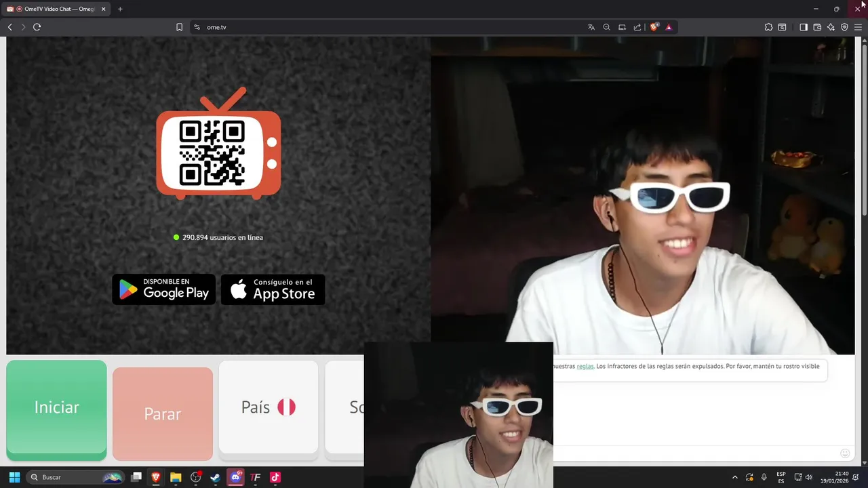Click the zoom magnifier icon in address bar
868x488 pixels.
(x=607, y=27)
